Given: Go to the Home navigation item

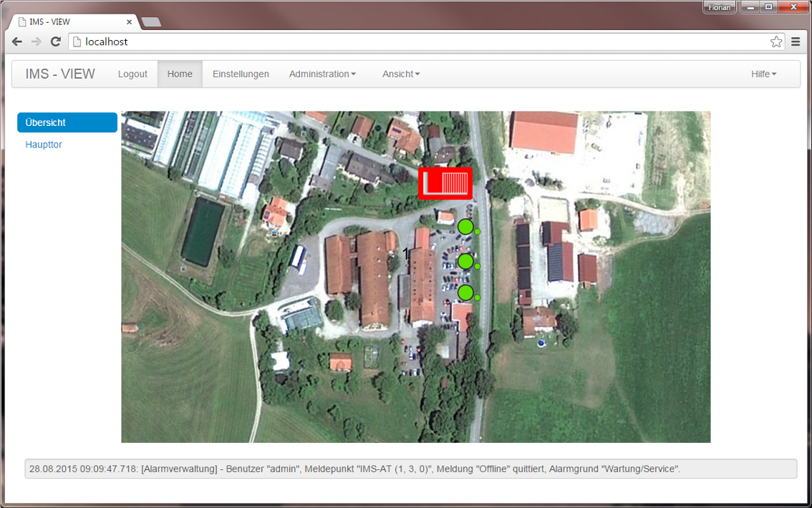Looking at the screenshot, I should (x=180, y=74).
